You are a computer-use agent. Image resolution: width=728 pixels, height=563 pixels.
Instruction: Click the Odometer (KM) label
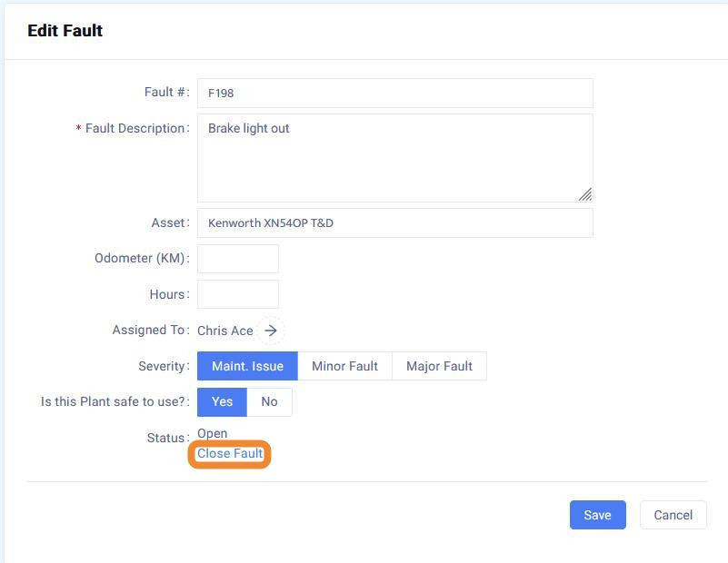[140, 258]
